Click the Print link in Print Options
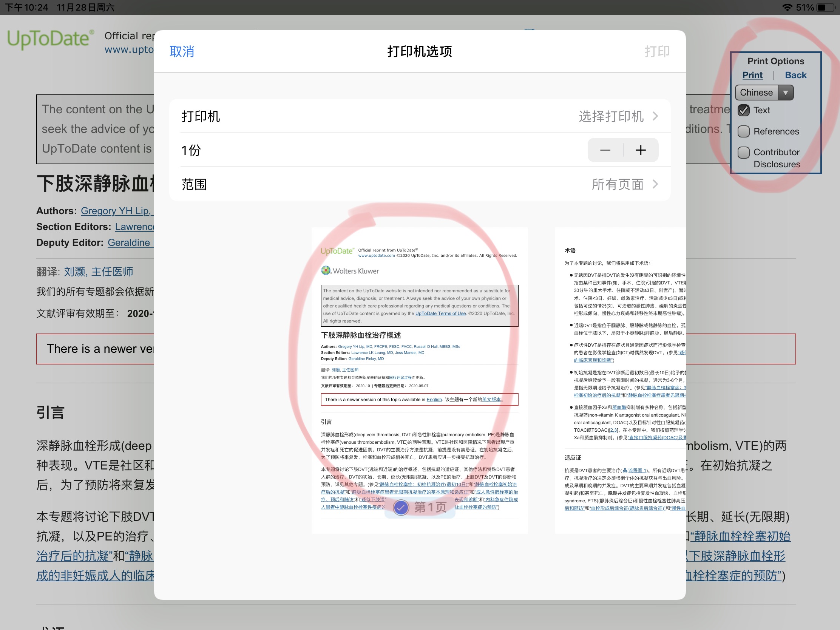 tap(752, 75)
